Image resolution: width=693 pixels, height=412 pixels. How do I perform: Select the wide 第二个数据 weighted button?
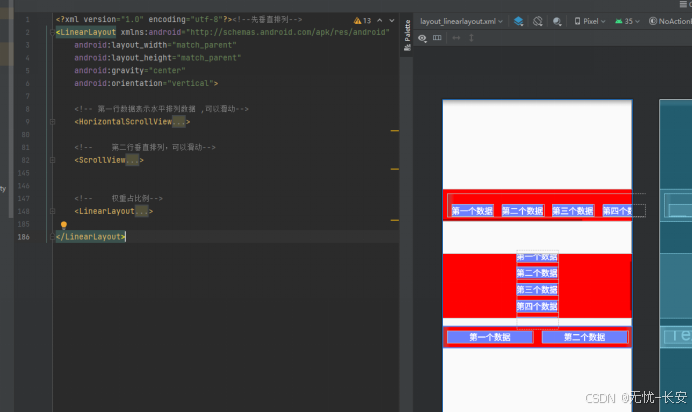(584, 337)
